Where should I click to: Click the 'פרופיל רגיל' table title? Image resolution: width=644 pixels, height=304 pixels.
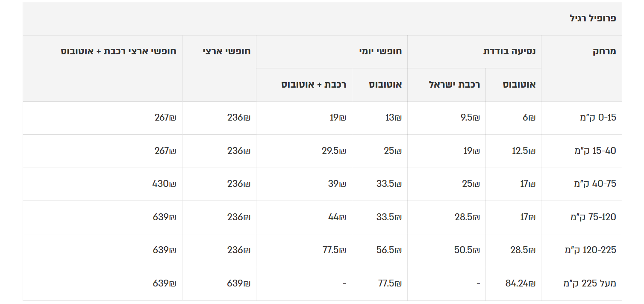[x=593, y=18]
